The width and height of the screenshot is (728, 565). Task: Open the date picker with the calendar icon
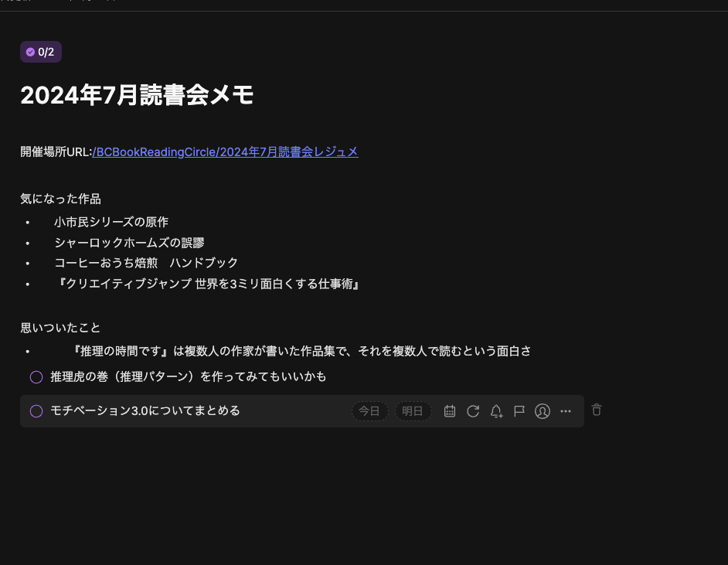[450, 411]
